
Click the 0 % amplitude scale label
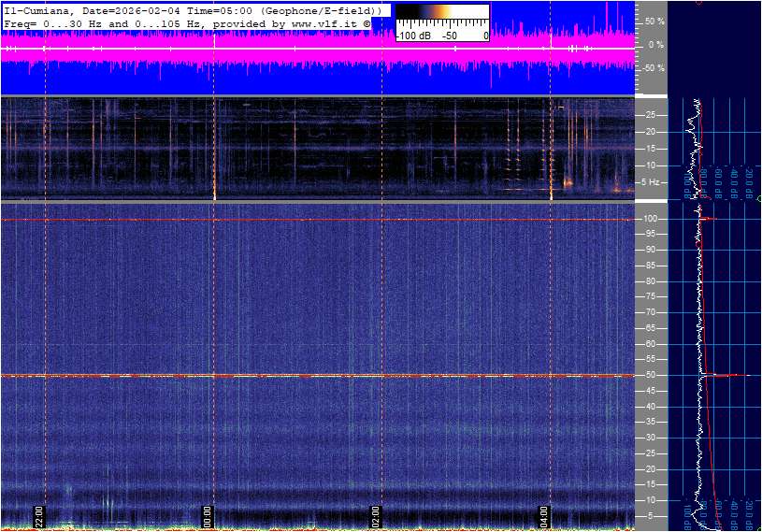(655, 44)
